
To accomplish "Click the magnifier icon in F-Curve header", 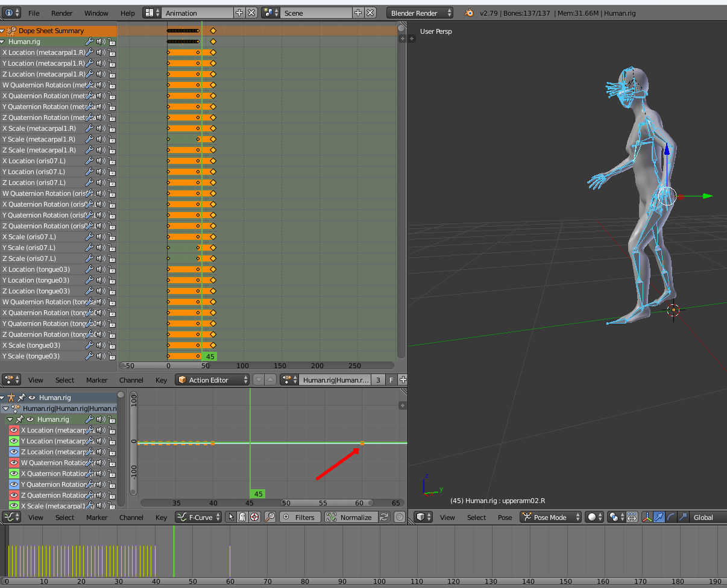I will (x=270, y=517).
